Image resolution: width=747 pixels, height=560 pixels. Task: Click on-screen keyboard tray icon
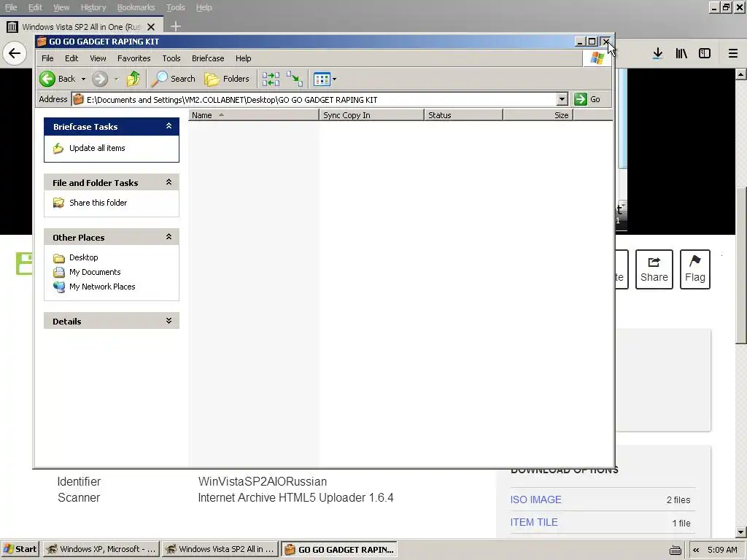click(675, 550)
